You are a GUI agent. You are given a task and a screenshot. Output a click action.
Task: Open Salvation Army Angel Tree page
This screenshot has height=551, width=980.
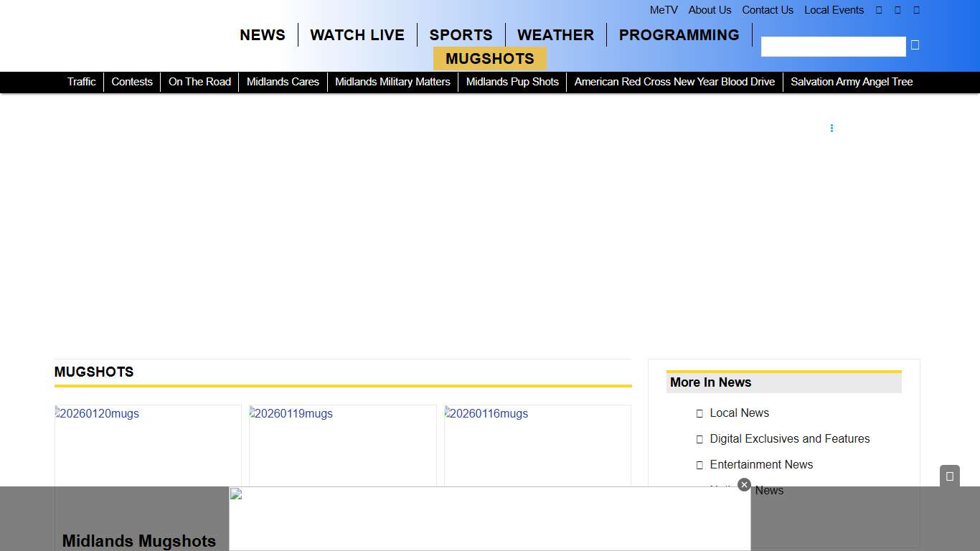(852, 82)
